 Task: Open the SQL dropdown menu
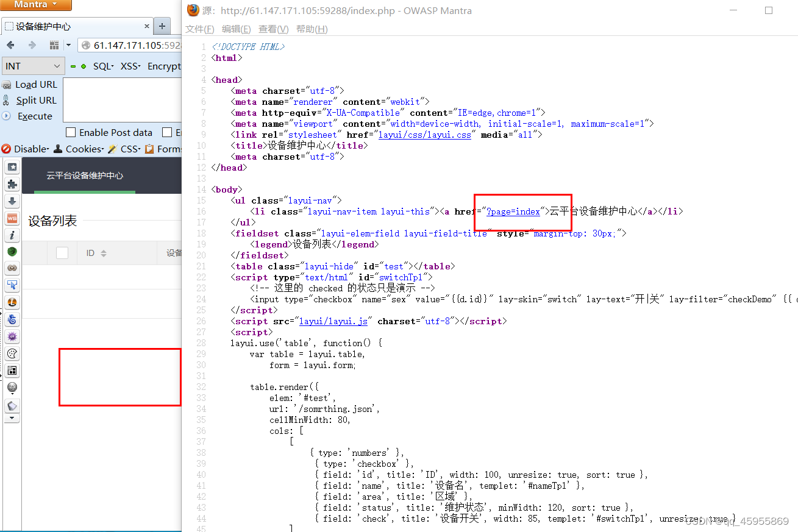(x=103, y=66)
